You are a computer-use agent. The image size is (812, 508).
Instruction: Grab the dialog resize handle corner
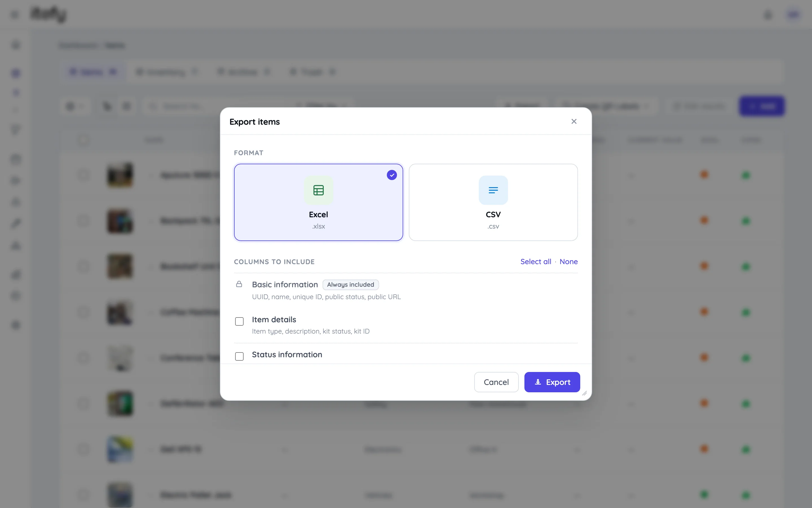pyautogui.click(x=584, y=393)
